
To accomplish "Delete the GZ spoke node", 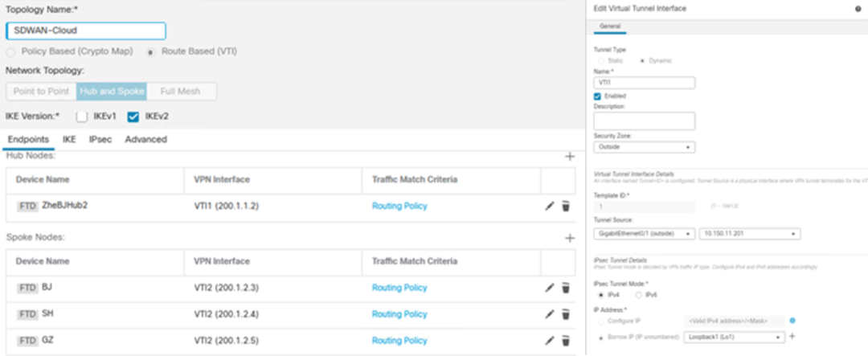I will click(566, 341).
